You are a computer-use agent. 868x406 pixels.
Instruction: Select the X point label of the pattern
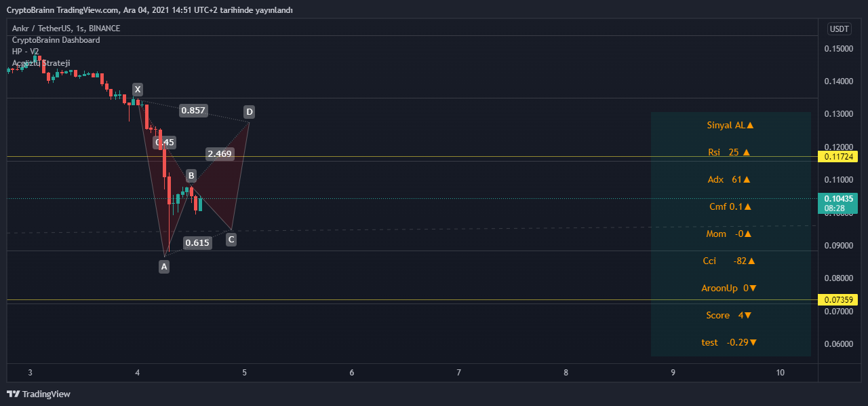tap(138, 89)
